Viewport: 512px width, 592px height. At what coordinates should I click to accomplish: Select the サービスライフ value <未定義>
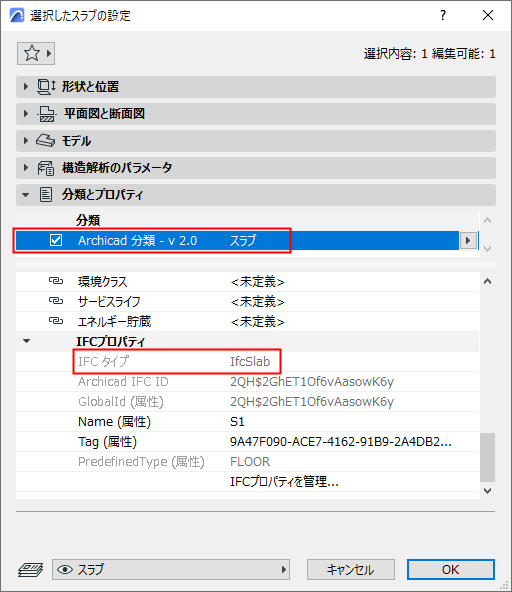click(x=258, y=302)
